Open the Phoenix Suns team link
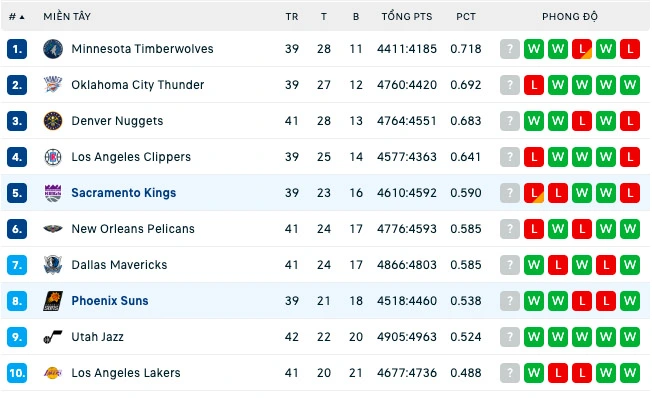 tap(110, 301)
